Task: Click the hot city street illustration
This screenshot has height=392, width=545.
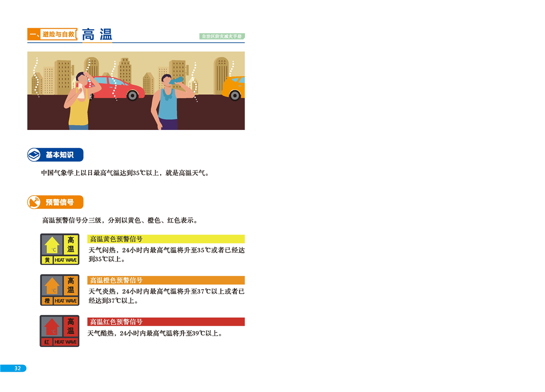Action: (136, 91)
